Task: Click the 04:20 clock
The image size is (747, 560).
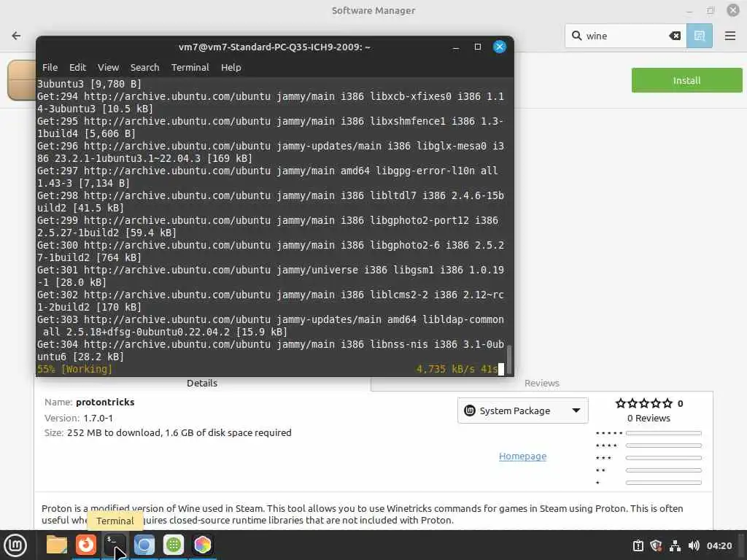Action: coord(719,545)
